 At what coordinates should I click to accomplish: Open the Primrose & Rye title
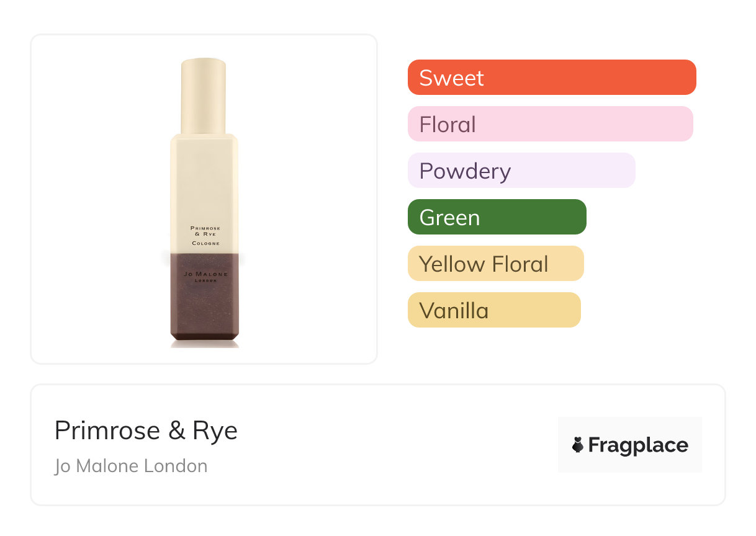(x=146, y=431)
